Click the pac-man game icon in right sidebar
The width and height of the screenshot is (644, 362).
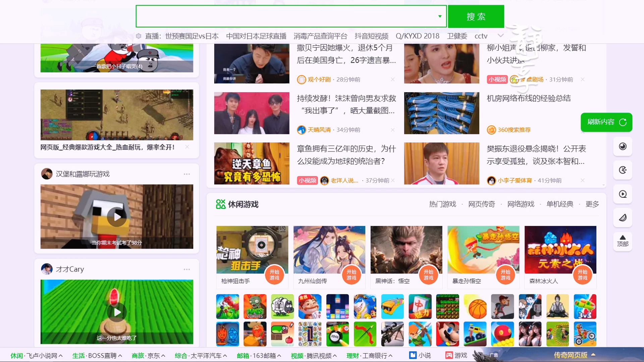coord(623,170)
